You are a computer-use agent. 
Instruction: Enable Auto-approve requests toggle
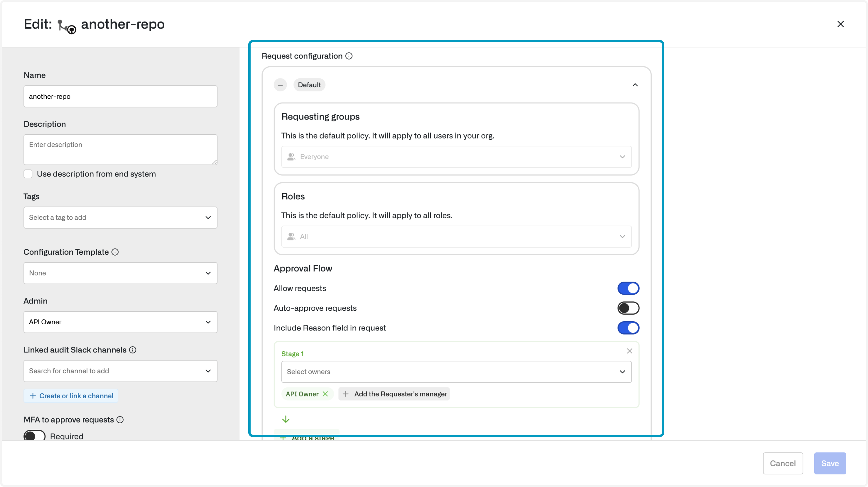tap(628, 308)
